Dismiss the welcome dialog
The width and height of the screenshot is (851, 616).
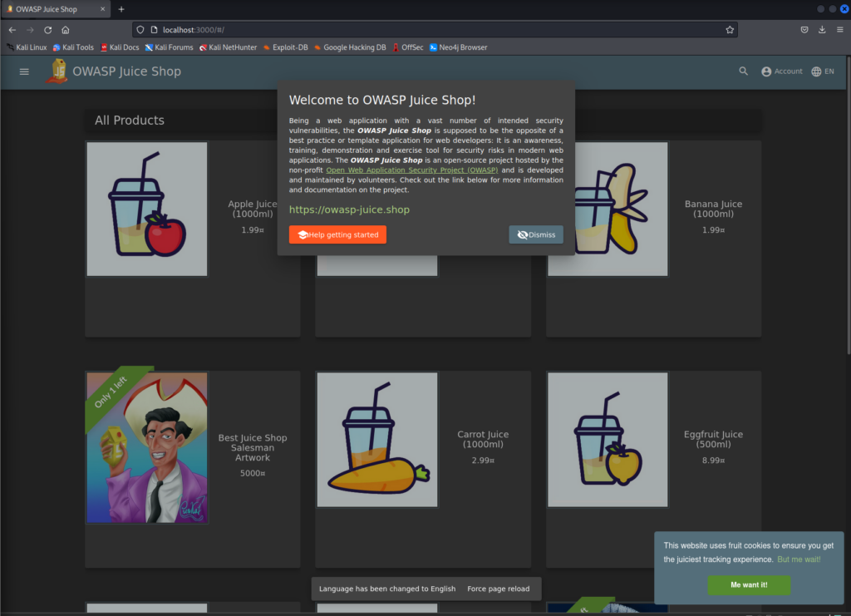click(x=536, y=234)
